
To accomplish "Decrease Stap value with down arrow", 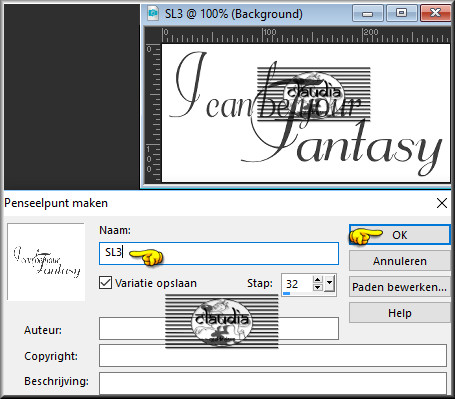I will click(x=318, y=287).
